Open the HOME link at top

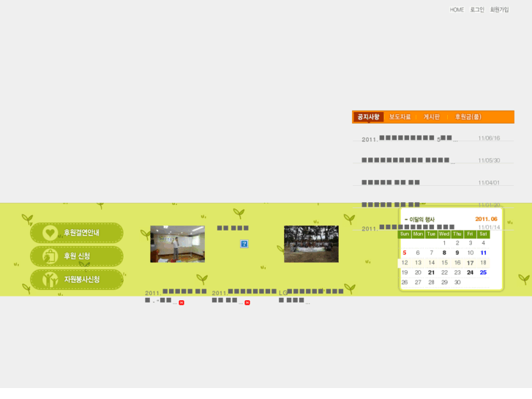pyautogui.click(x=457, y=10)
